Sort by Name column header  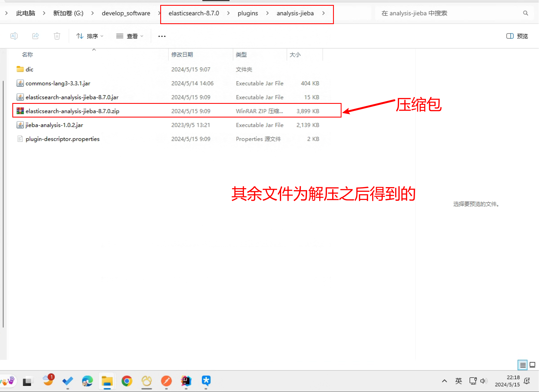coord(27,55)
